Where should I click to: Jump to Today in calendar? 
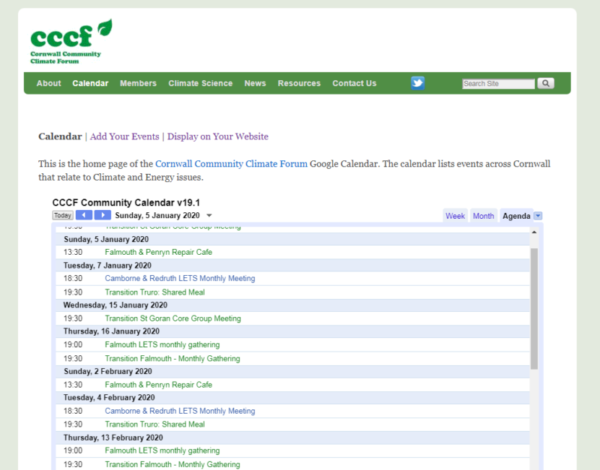[62, 215]
